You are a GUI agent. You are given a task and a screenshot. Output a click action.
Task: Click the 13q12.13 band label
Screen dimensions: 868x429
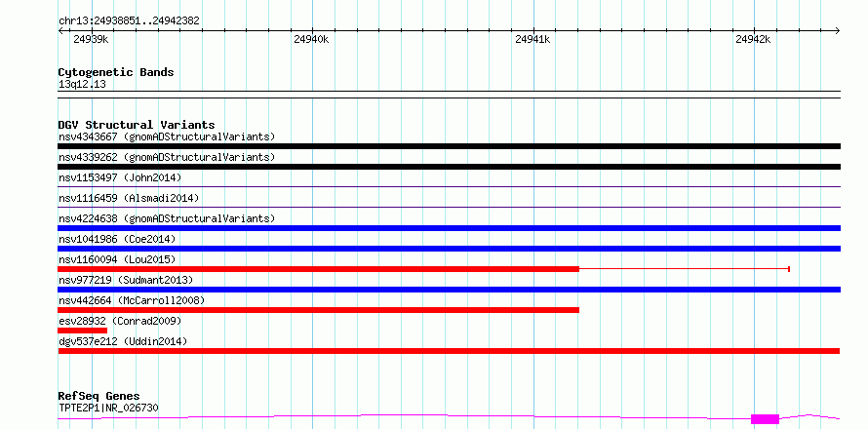82,85
